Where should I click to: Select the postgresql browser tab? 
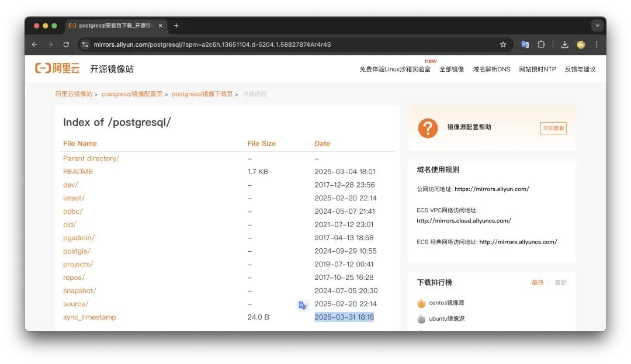click(115, 26)
